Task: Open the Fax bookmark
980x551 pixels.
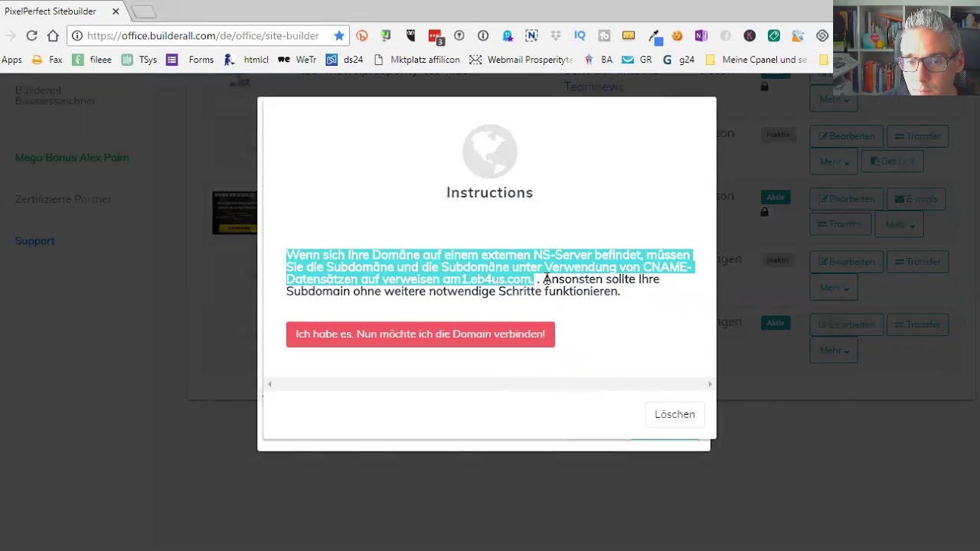Action: 47,60
